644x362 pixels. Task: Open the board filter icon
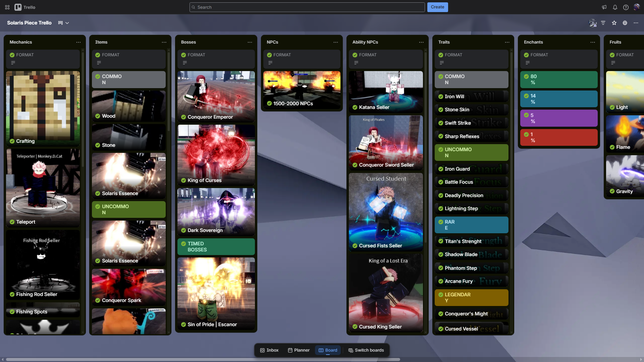(x=603, y=23)
